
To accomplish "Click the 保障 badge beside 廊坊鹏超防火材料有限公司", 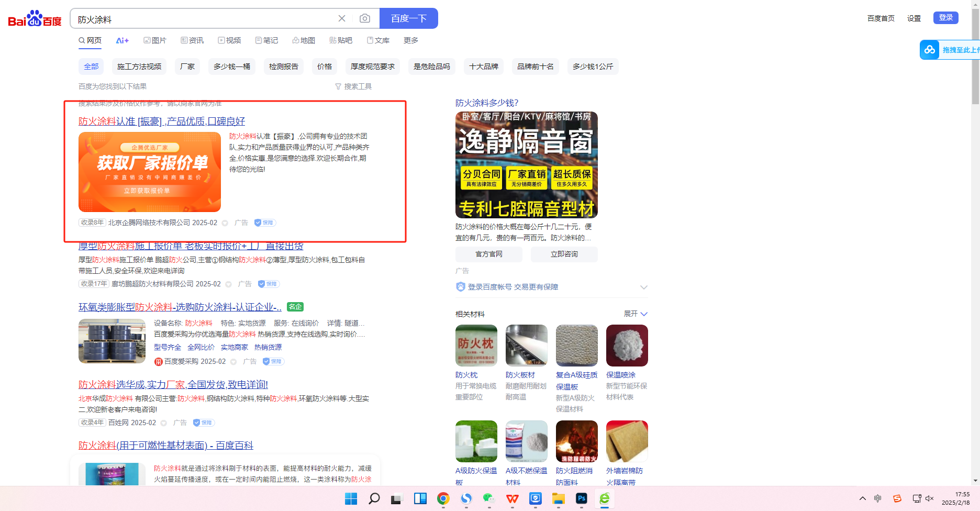I will coord(269,284).
